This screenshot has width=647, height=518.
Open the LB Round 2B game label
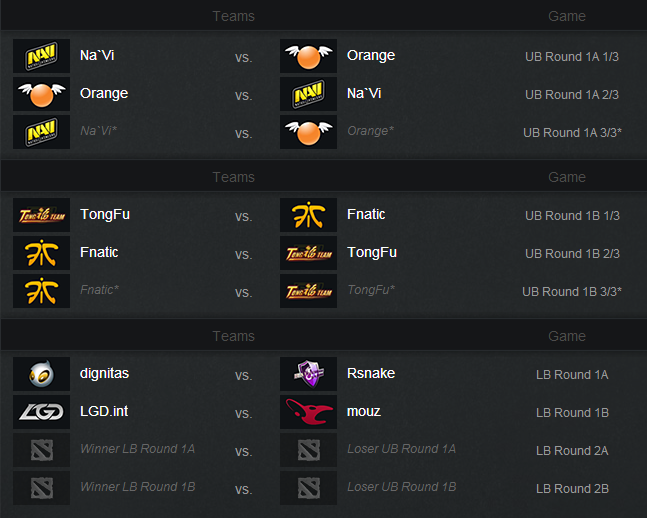[x=572, y=488]
